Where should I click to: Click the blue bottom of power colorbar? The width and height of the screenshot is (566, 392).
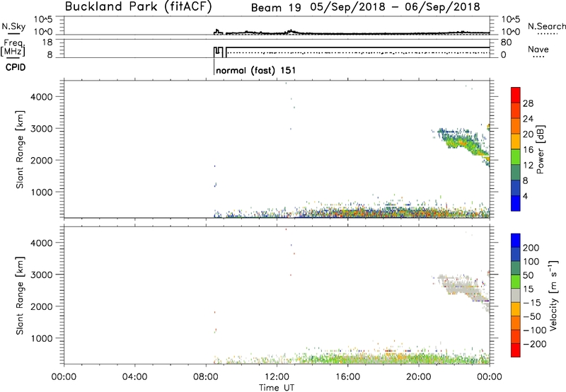coord(516,203)
